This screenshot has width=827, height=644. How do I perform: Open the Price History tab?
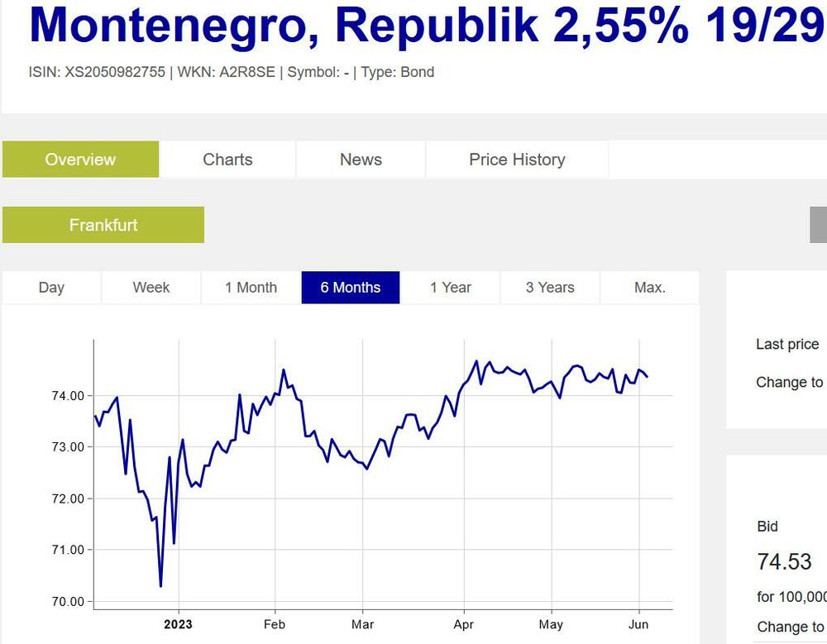(517, 160)
